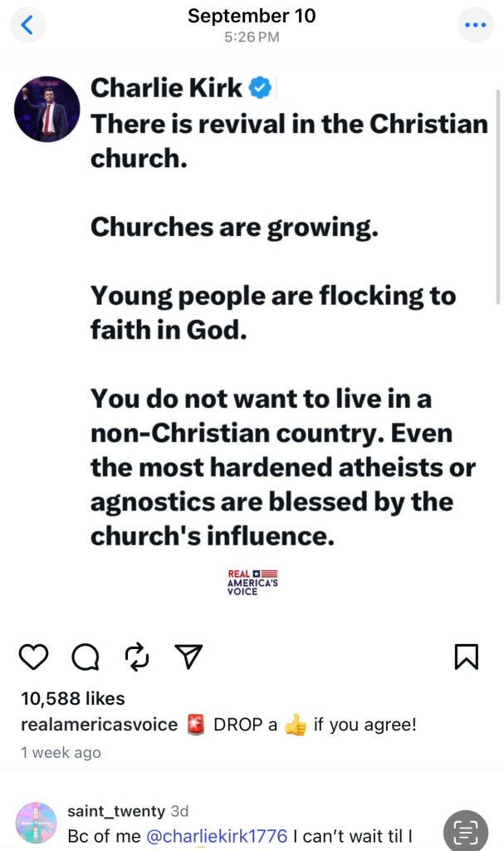This screenshot has width=504, height=851.
Task: Save post with bookmark icon
Action: coord(467,657)
